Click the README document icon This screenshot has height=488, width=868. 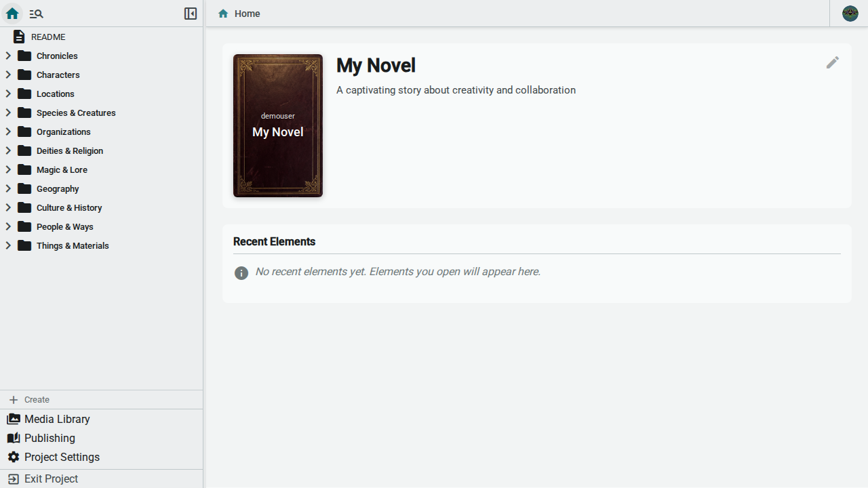19,37
